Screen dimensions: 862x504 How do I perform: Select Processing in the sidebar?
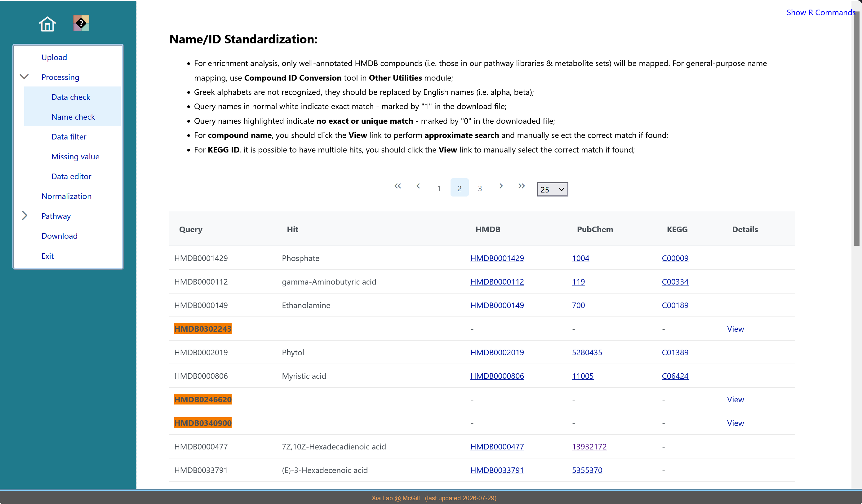tap(60, 77)
